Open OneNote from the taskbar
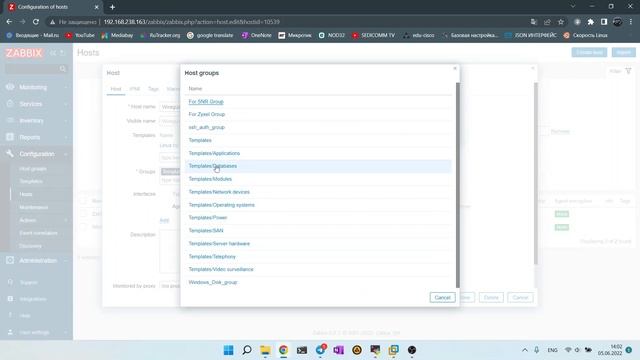This screenshot has width=640, height=360. (x=339, y=350)
